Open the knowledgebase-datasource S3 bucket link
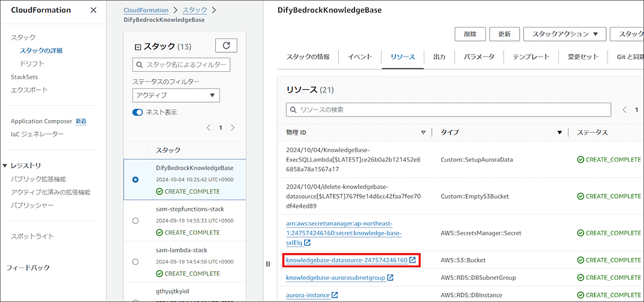Image resolution: width=644 pixels, height=302 pixels. coord(346,260)
